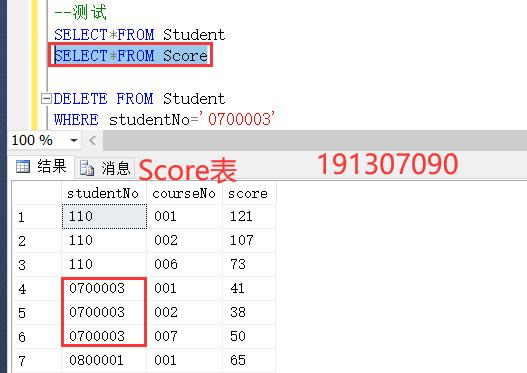Click the studentNo column header

click(104, 193)
